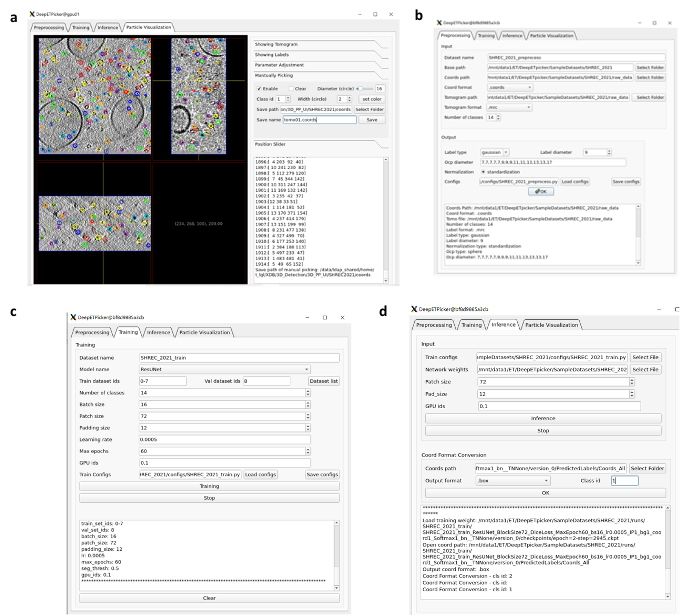This screenshot has height=616, width=681.
Task: Toggle the Enable checkbox under Manually Picking
Action: [259, 88]
